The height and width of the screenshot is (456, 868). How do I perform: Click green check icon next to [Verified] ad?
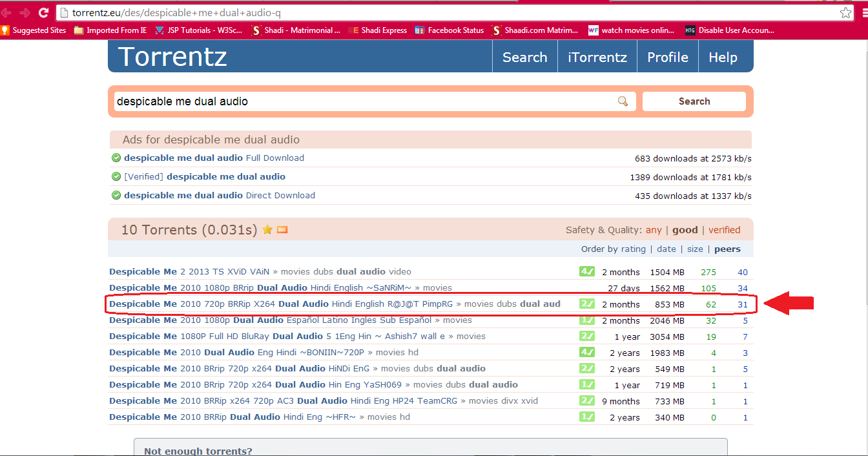pyautogui.click(x=116, y=176)
